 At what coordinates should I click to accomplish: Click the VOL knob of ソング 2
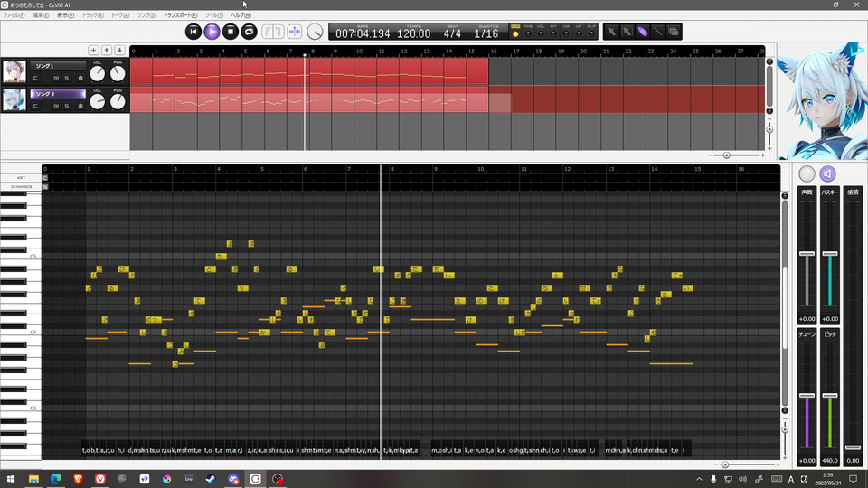coord(98,102)
